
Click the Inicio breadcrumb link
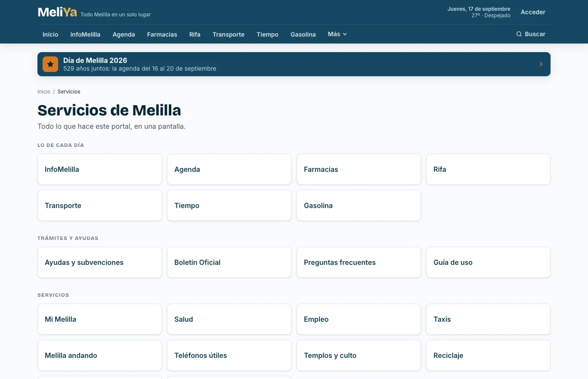pos(44,92)
